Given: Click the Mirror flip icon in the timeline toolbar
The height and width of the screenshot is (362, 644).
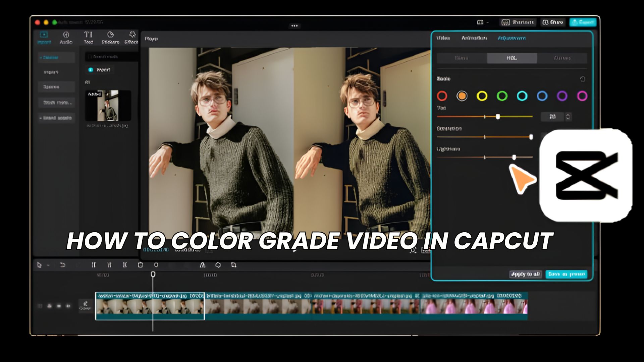Looking at the screenshot, I should point(203,265).
